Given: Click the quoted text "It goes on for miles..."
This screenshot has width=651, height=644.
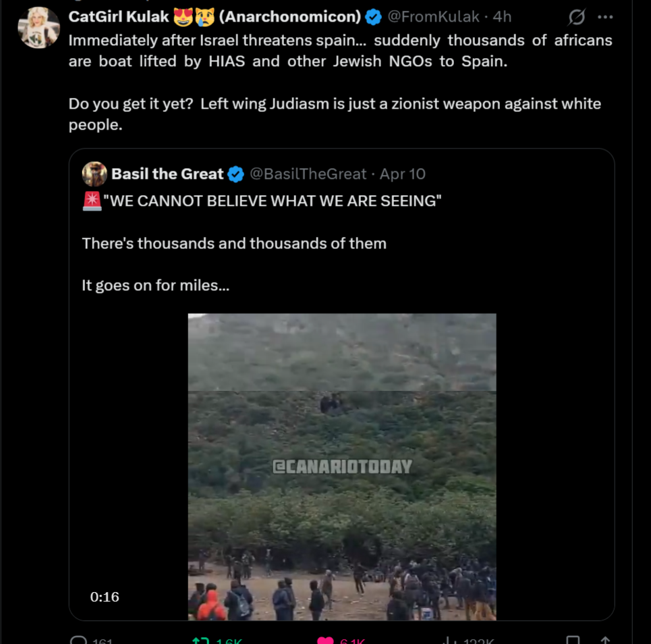Looking at the screenshot, I should [156, 286].
